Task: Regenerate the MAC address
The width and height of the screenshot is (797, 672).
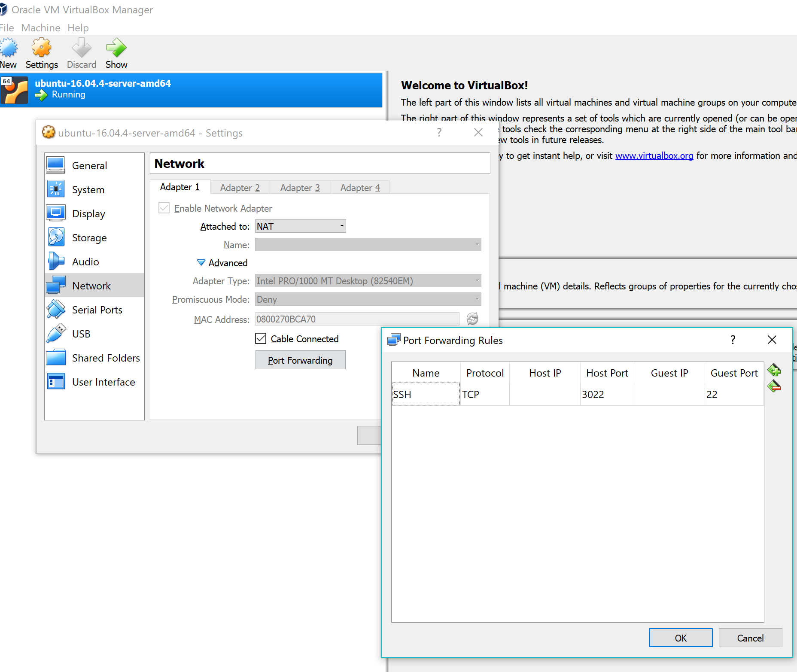Action: pyautogui.click(x=472, y=319)
